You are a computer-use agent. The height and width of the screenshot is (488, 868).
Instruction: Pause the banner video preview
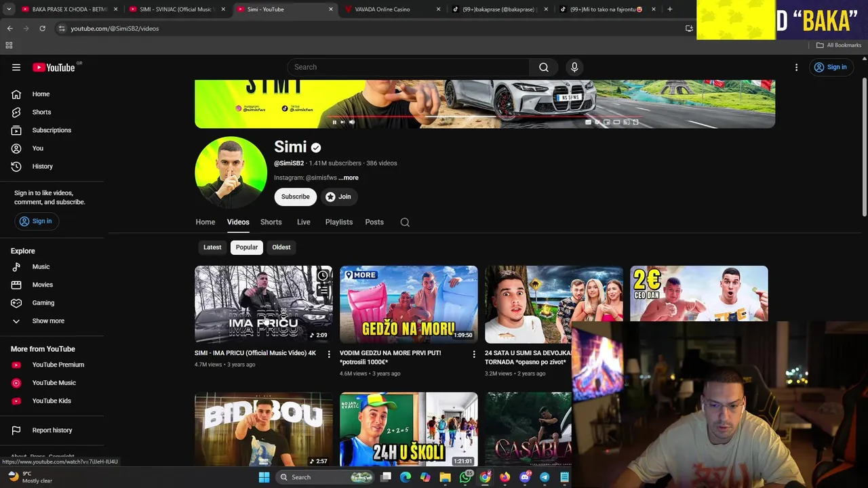pos(334,122)
